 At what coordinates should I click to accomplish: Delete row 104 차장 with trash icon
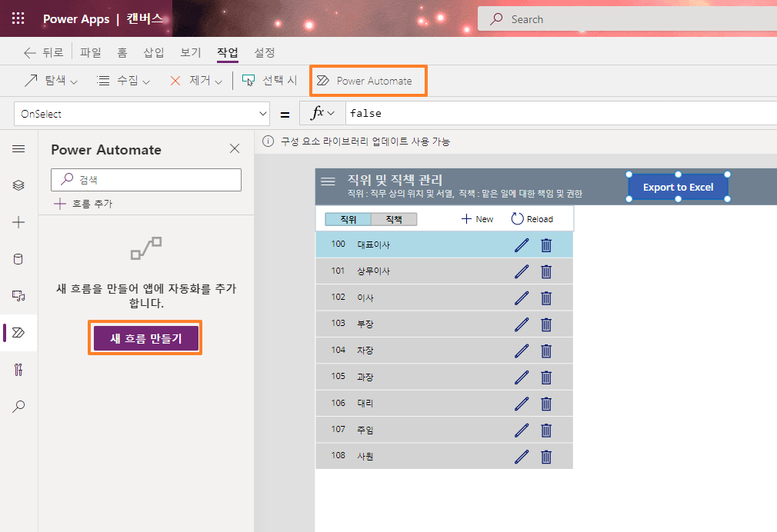[x=546, y=351]
